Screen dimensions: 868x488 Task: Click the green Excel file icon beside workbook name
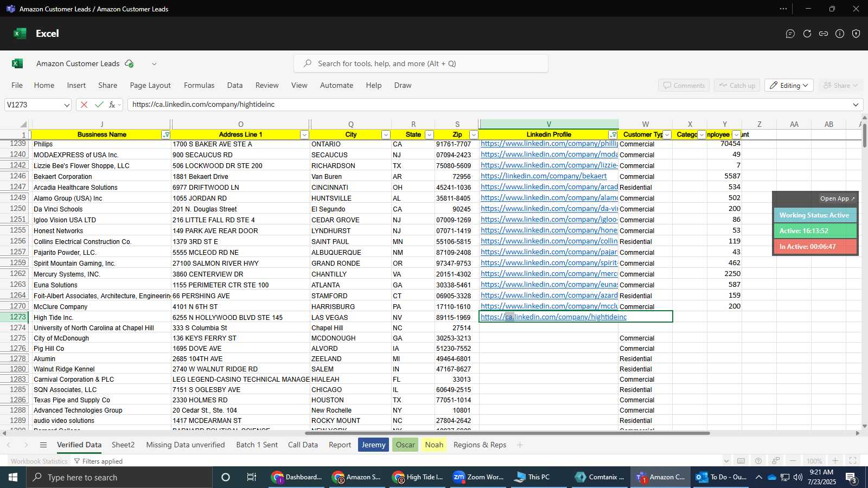click(x=17, y=63)
